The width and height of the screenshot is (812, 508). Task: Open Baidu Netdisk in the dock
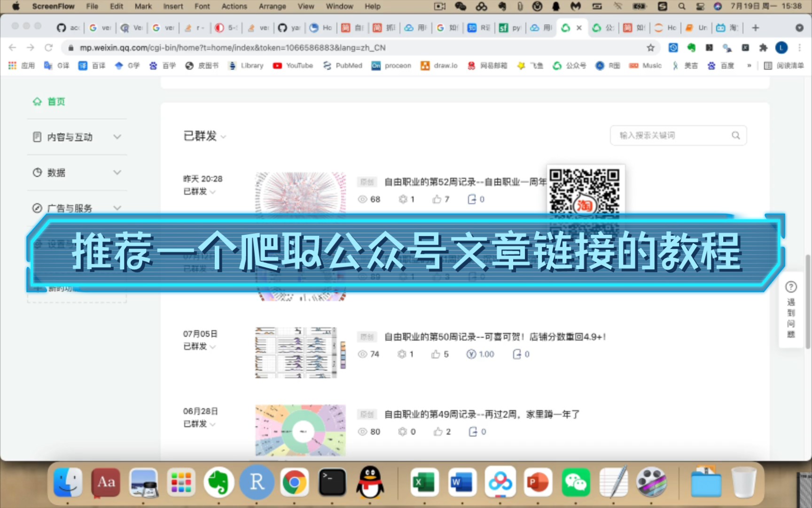coord(500,482)
